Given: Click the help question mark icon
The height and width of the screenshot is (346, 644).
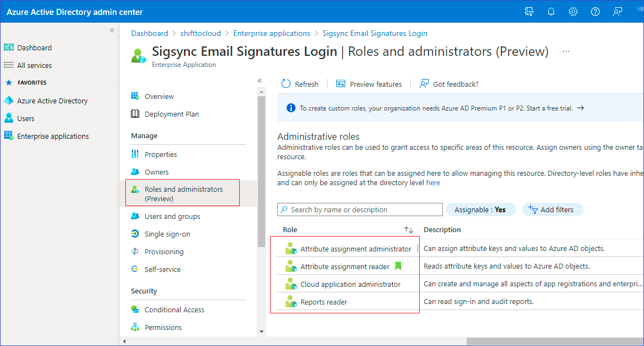Looking at the screenshot, I should click(x=595, y=12).
